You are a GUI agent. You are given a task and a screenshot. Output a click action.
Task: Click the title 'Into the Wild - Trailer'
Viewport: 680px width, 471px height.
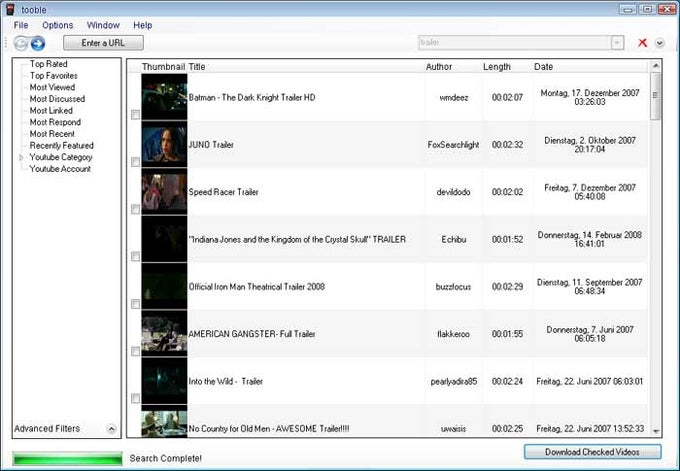pos(226,381)
